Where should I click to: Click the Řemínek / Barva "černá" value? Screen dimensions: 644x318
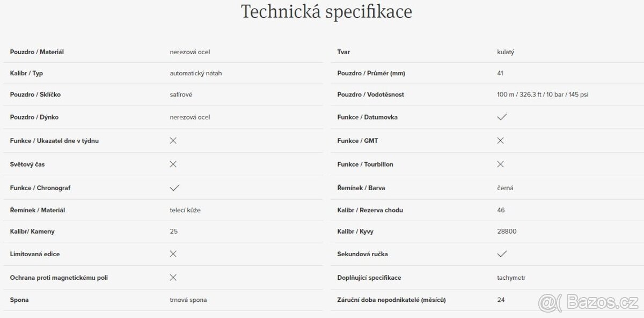[505, 188]
